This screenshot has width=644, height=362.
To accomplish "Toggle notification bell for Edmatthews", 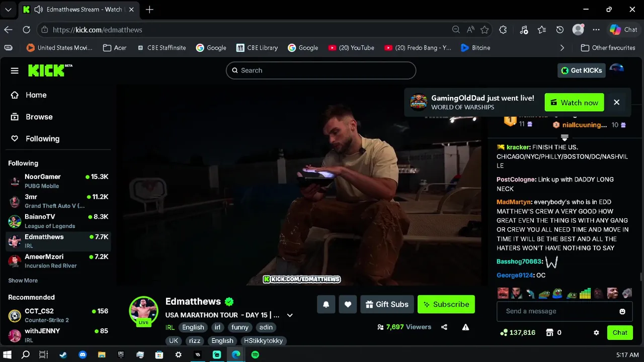I will click(x=326, y=304).
